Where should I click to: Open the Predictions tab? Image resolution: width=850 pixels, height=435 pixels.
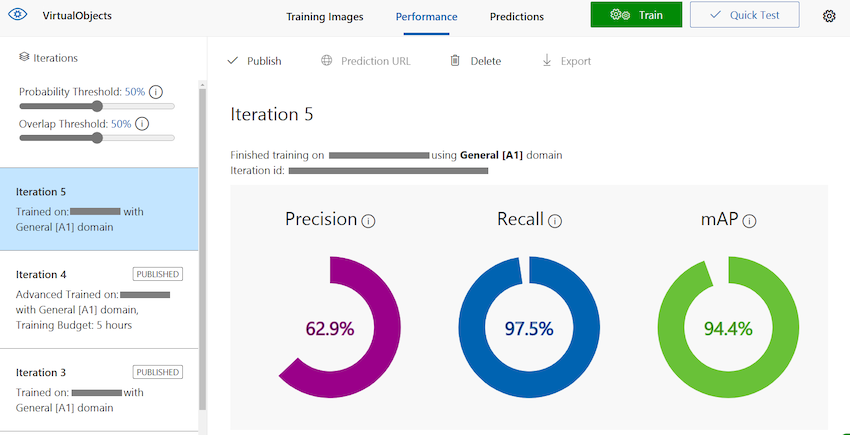click(517, 17)
